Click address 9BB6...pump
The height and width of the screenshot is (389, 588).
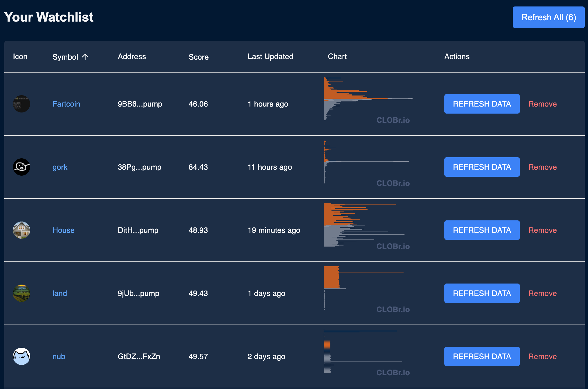[140, 104]
